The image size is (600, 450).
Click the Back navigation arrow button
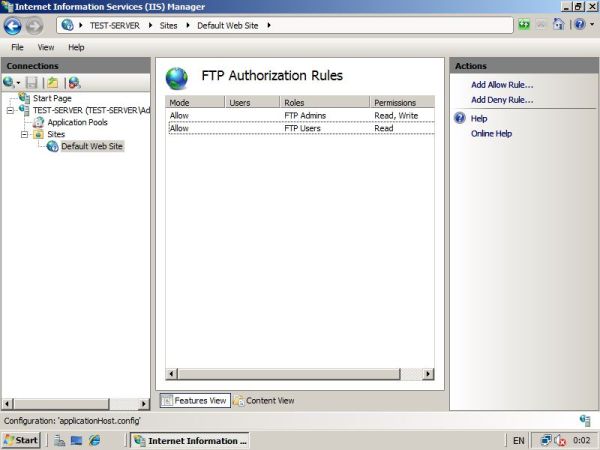[x=12, y=26]
